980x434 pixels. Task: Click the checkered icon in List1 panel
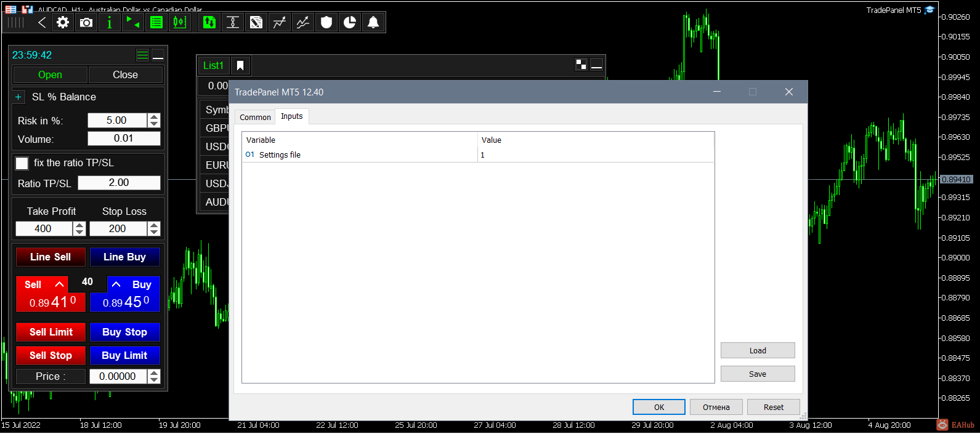tap(581, 65)
